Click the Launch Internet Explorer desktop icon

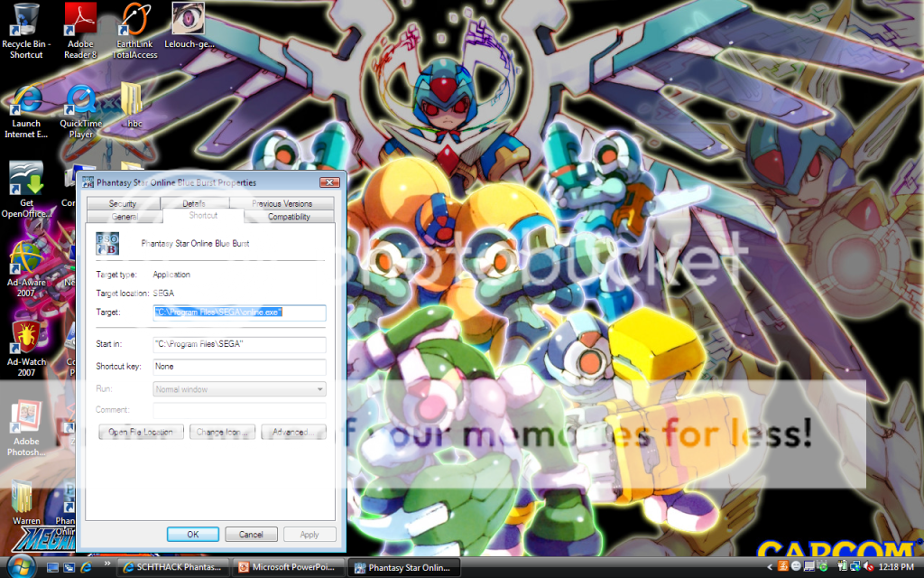(x=26, y=99)
